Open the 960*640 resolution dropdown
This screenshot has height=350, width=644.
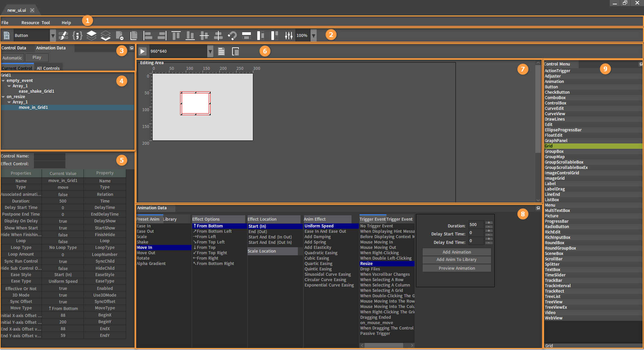pos(210,51)
